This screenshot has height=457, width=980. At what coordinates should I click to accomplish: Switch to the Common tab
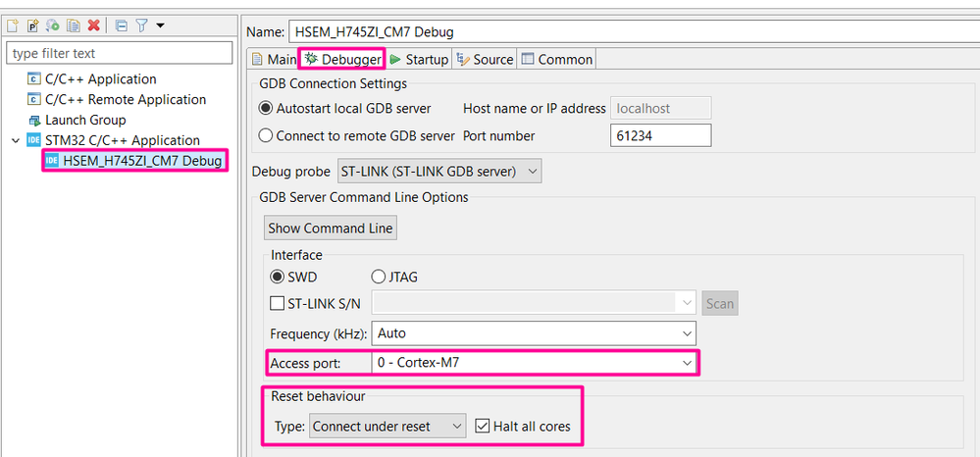click(557, 60)
